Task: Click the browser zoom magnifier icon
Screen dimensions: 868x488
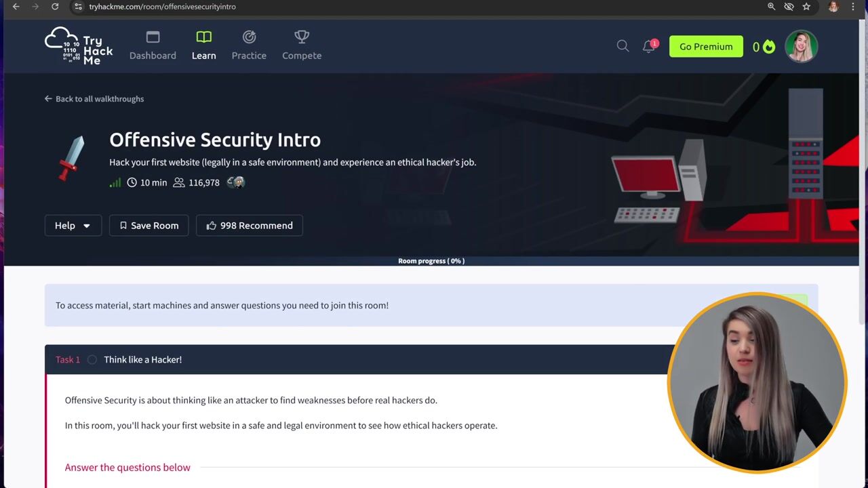Action: pyautogui.click(x=771, y=7)
